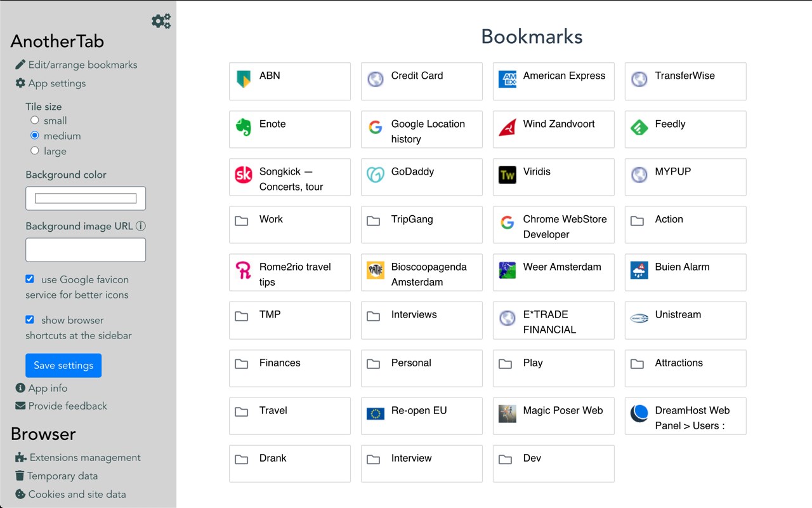The width and height of the screenshot is (812, 508).
Task: Click the Save settings button
Action: coord(63,365)
